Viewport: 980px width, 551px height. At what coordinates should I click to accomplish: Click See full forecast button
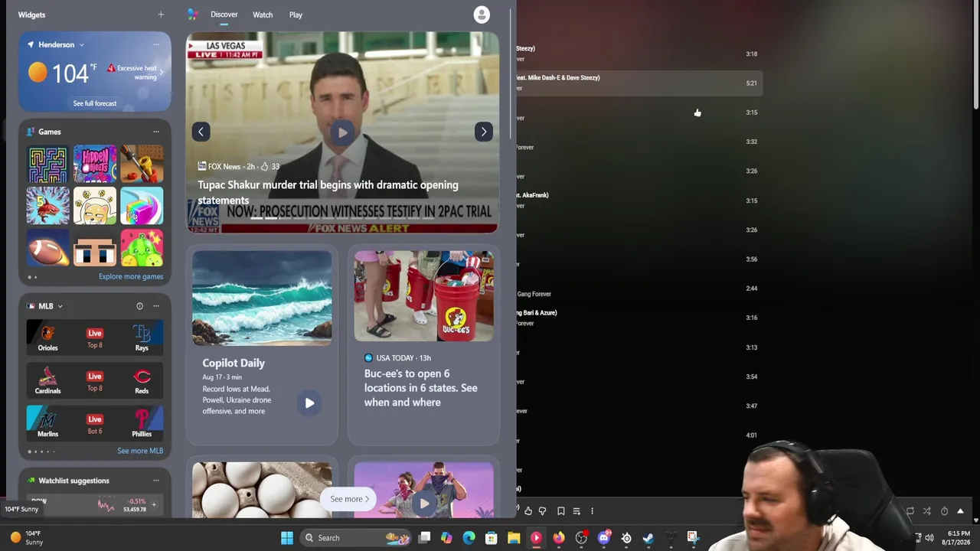coord(95,103)
